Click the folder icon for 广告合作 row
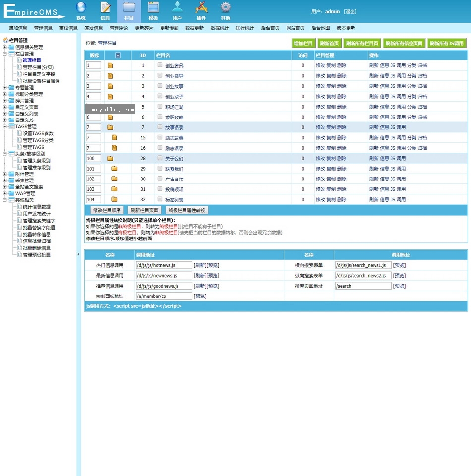471x476 pixels. 114,179
